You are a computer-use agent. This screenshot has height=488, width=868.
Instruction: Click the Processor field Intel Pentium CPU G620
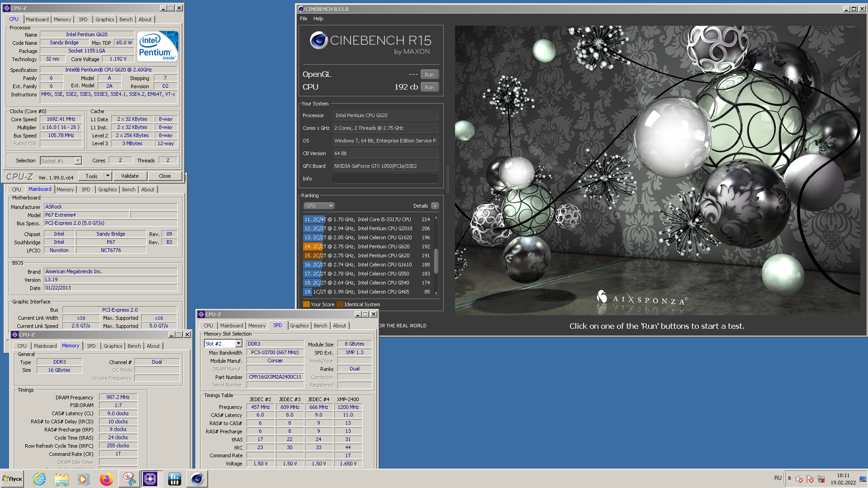tap(385, 115)
